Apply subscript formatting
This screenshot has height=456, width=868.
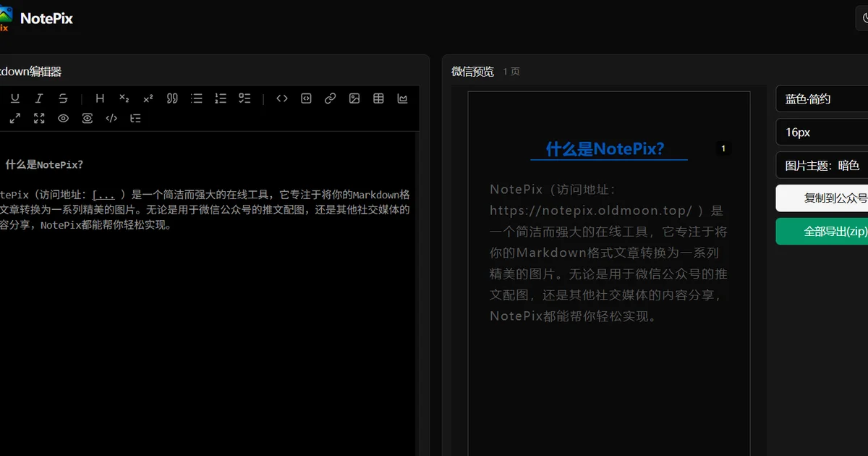124,98
